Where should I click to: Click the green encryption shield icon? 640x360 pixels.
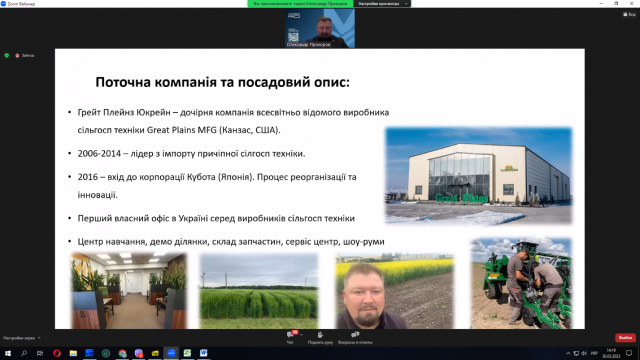pos(7,55)
